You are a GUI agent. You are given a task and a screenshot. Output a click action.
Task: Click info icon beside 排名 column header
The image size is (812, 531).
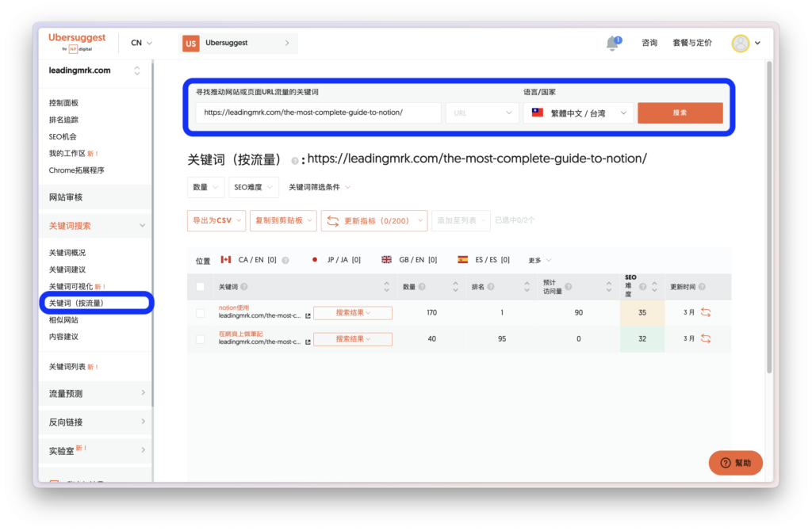tap(490, 287)
